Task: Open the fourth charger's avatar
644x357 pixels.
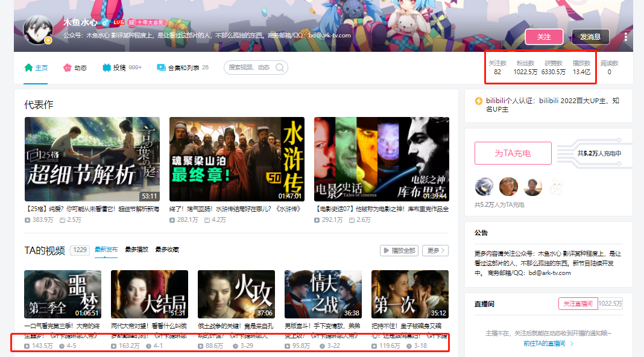Action: [557, 187]
